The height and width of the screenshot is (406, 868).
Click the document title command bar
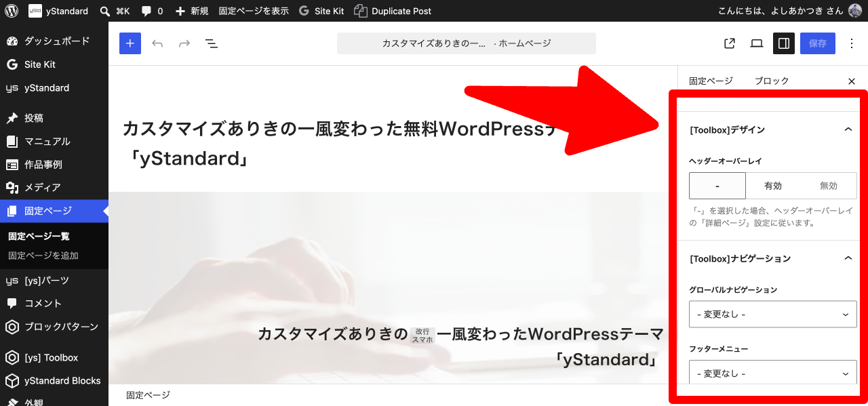click(467, 43)
